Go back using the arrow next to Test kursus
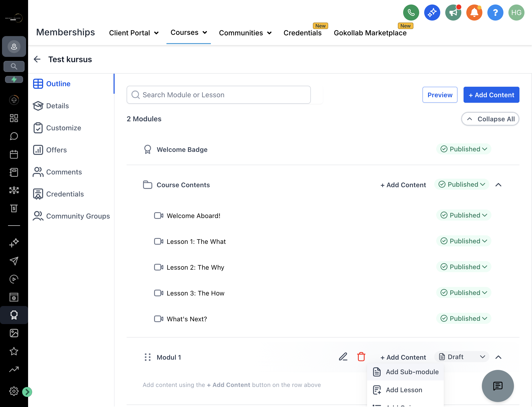Viewport: 532px width, 407px height. coord(37,59)
